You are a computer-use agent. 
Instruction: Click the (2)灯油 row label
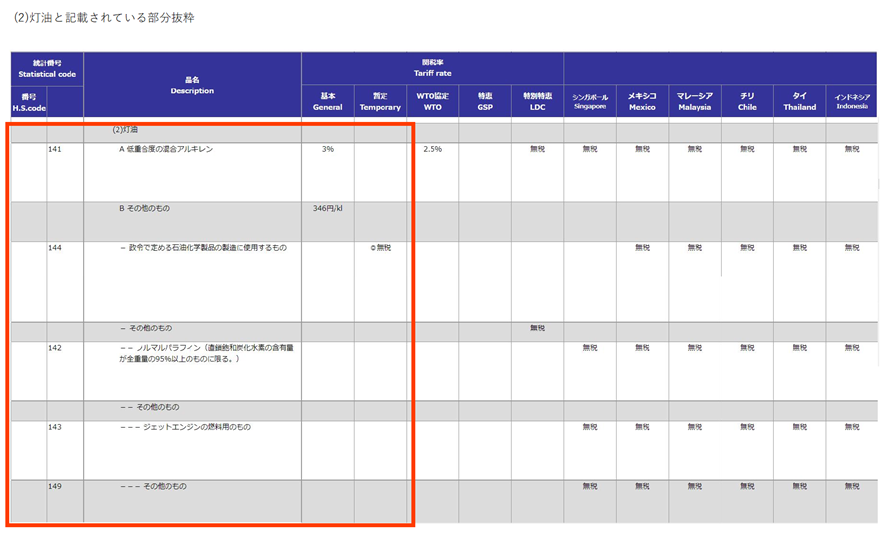pyautogui.click(x=125, y=130)
